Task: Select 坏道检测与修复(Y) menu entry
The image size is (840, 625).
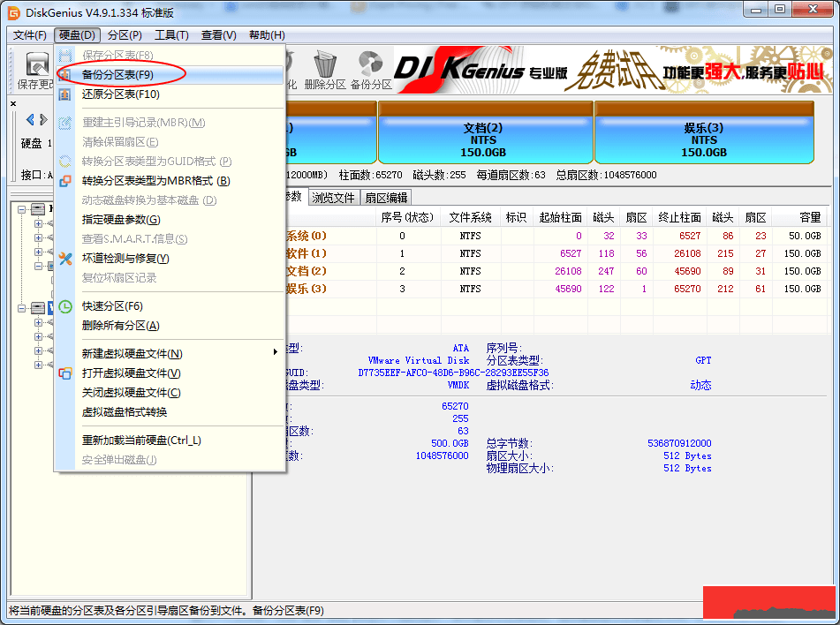Action: [125, 259]
